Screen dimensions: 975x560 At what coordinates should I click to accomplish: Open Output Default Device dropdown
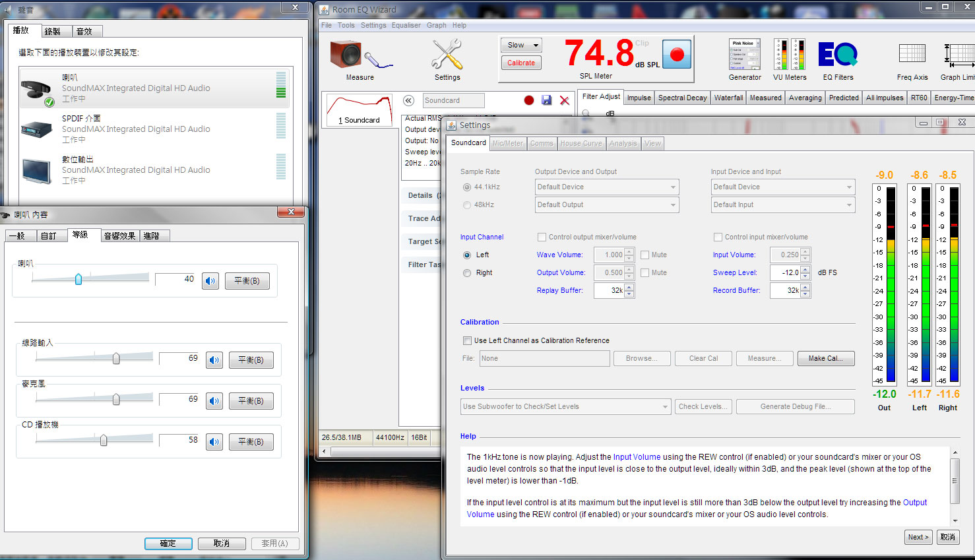pos(606,187)
